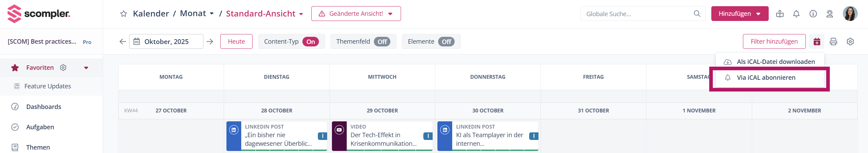Toggle Content-Typ filter off
The height and width of the screenshot is (153, 868).
pyautogui.click(x=310, y=42)
